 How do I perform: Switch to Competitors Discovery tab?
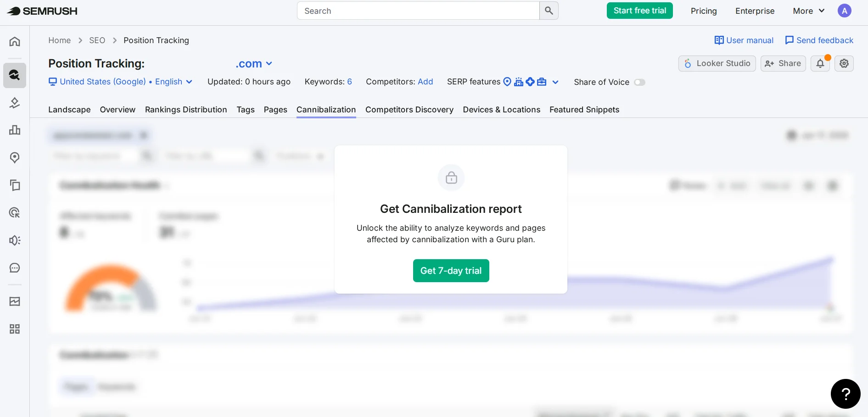[409, 110]
